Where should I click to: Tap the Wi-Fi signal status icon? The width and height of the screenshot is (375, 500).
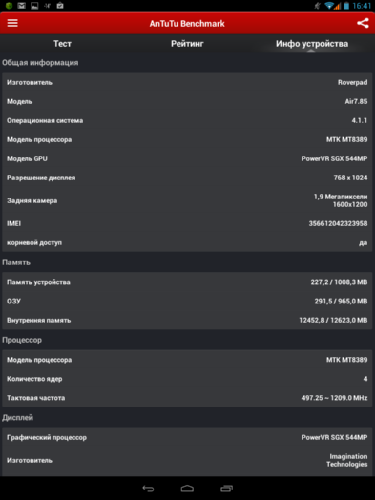(x=329, y=6)
